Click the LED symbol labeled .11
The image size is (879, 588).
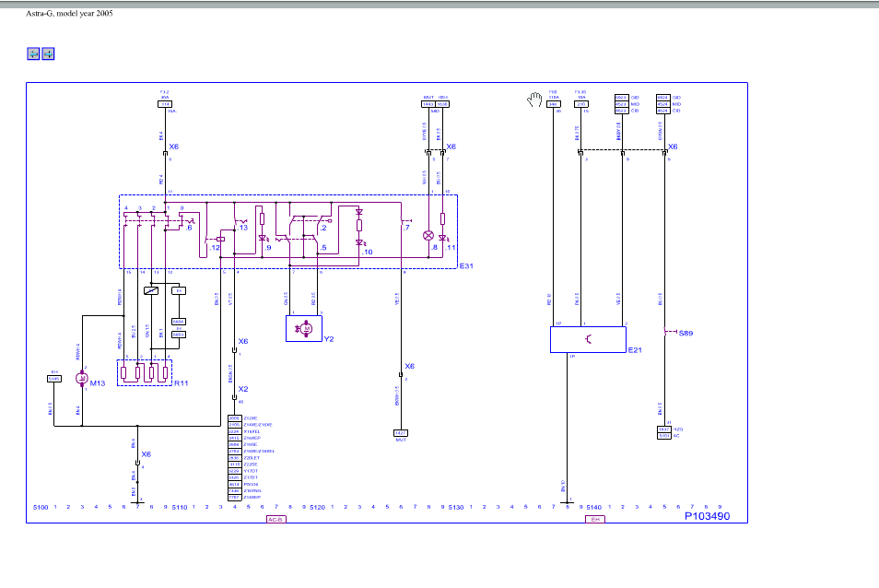click(x=443, y=238)
